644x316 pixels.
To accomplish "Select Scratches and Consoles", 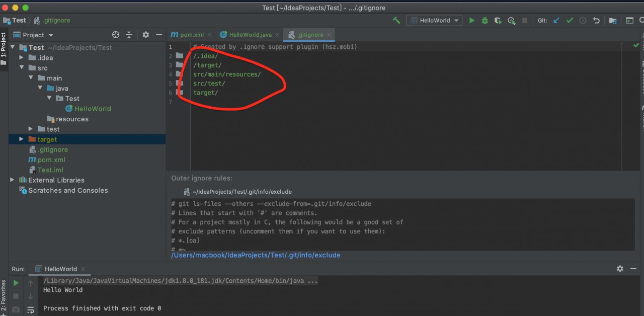I will point(63,190).
